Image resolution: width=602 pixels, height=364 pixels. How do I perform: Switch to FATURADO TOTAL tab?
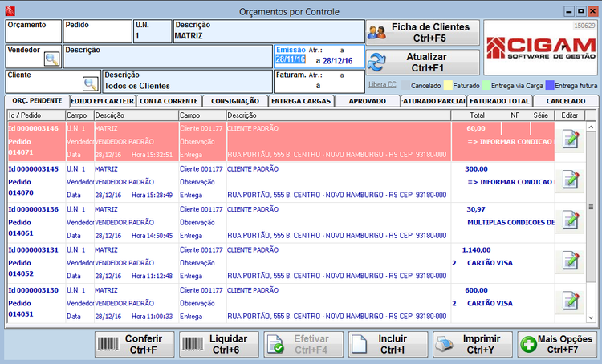coord(499,101)
